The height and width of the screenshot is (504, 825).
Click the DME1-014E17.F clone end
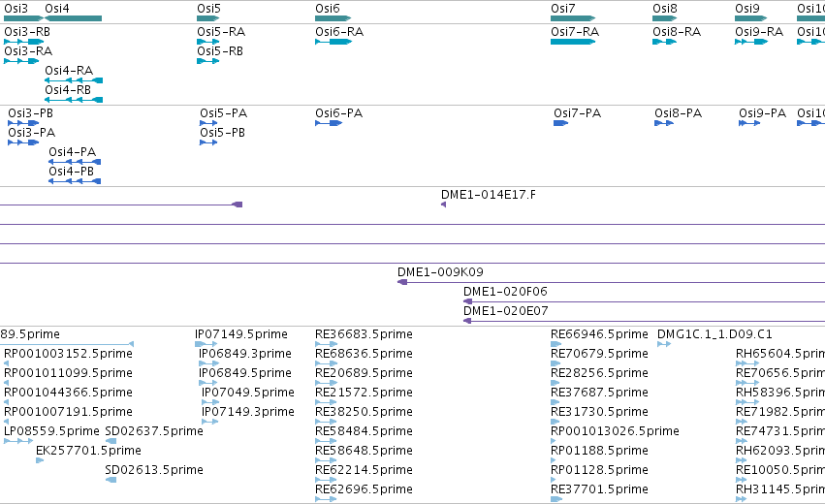tap(444, 205)
